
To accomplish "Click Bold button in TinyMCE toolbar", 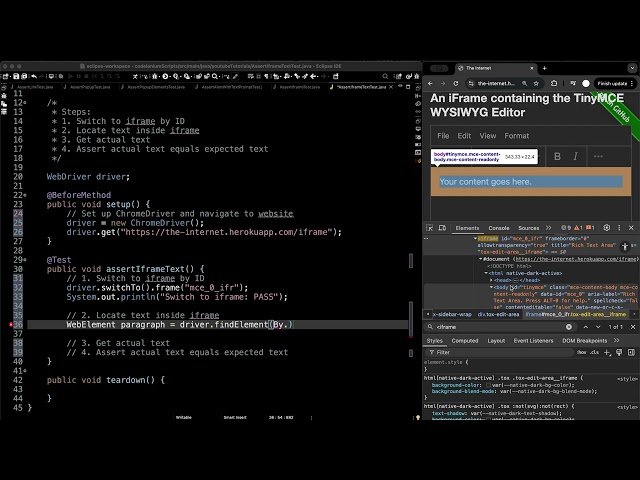I will click(x=557, y=156).
